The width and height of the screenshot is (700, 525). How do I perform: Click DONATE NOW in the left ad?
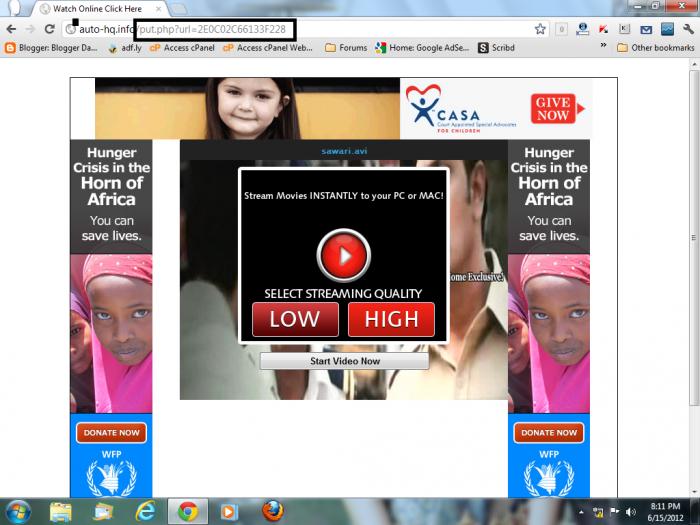pos(111,433)
